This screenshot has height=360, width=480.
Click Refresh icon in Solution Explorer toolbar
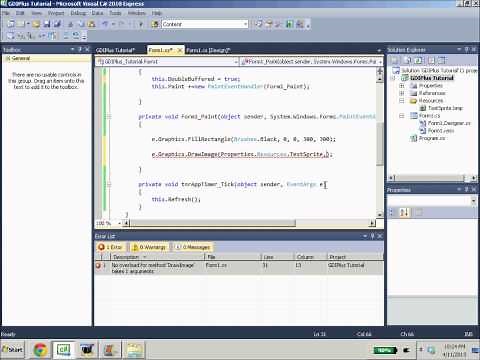tap(419, 60)
